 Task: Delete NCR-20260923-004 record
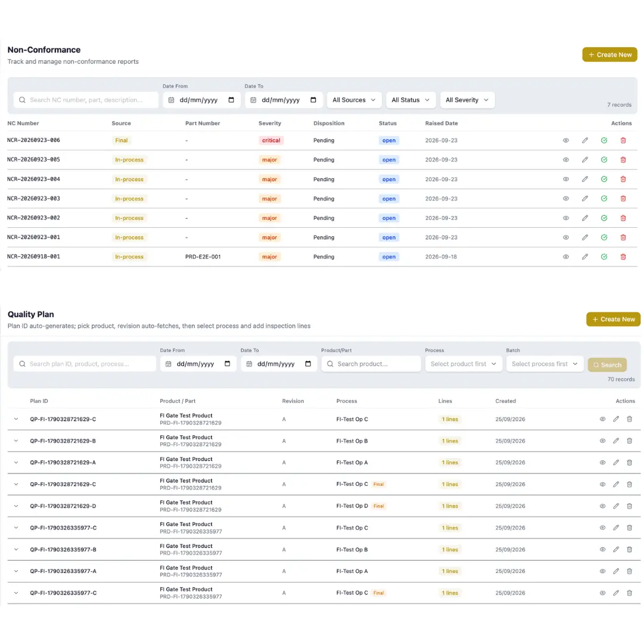pyautogui.click(x=623, y=179)
